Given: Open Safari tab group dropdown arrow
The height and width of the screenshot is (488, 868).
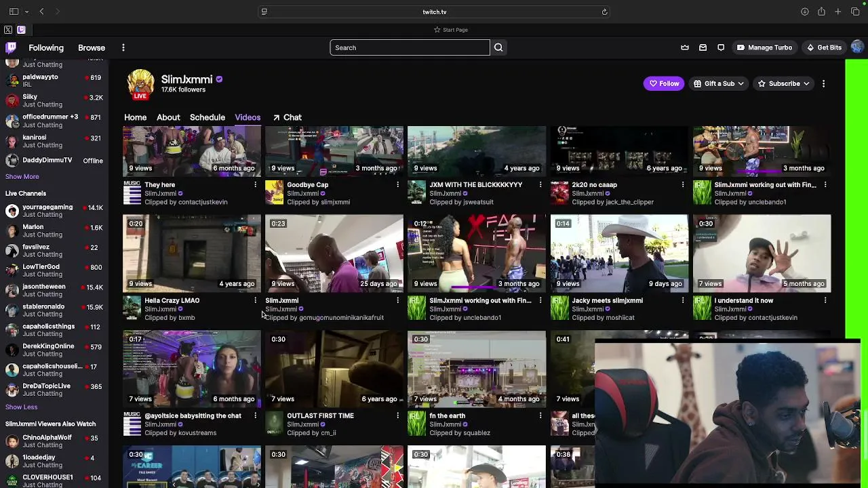Looking at the screenshot, I should click(27, 12).
